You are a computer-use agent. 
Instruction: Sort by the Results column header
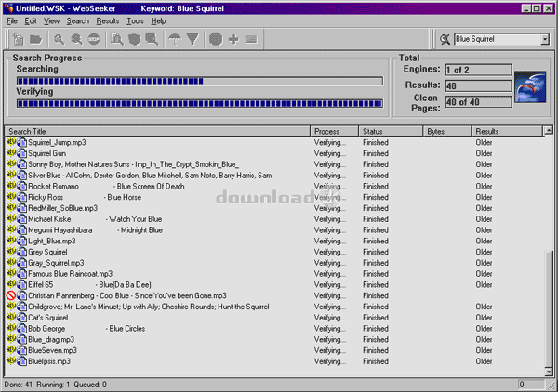(x=507, y=132)
